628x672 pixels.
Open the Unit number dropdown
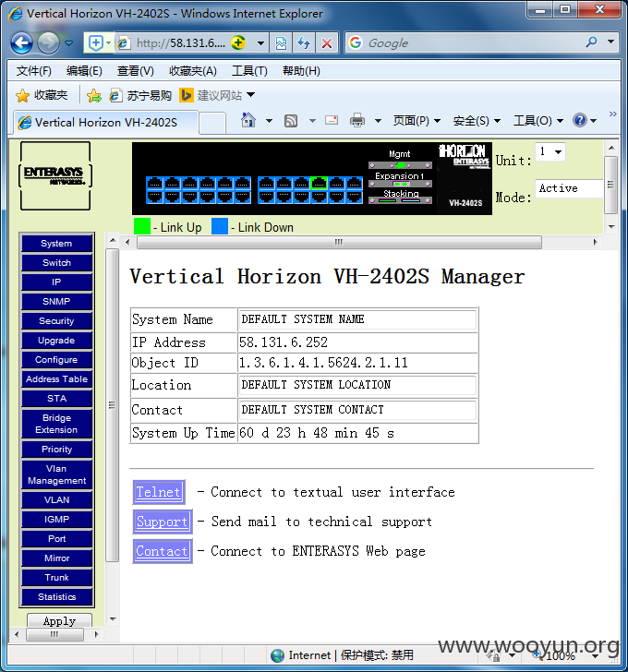click(x=550, y=151)
